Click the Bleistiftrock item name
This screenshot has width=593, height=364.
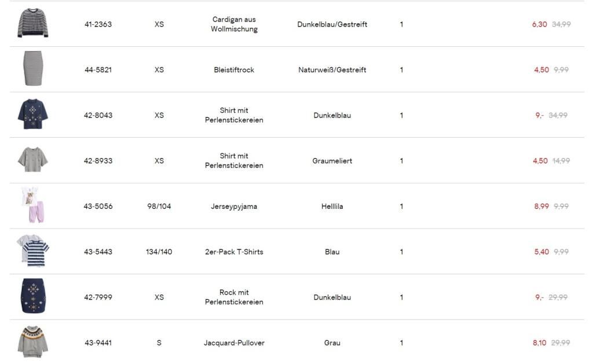pyautogui.click(x=234, y=70)
